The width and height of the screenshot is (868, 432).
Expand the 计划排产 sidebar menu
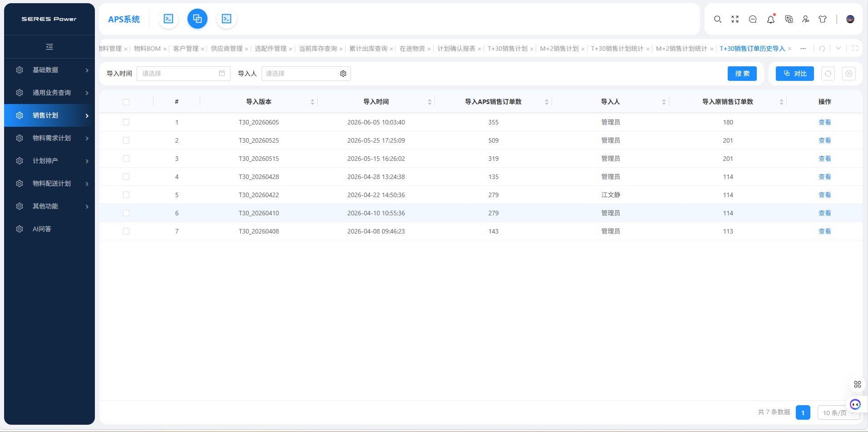coord(49,161)
